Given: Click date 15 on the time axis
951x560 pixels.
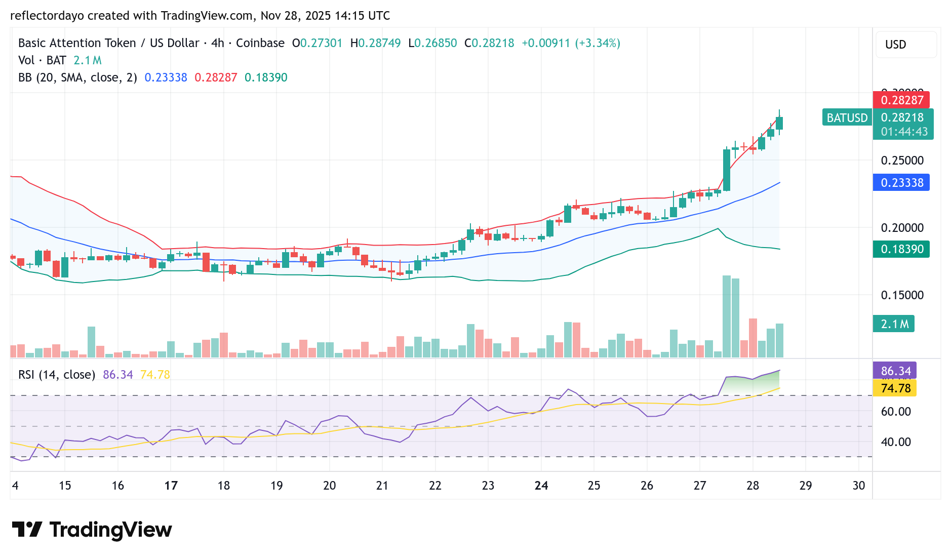Looking at the screenshot, I should [x=65, y=486].
